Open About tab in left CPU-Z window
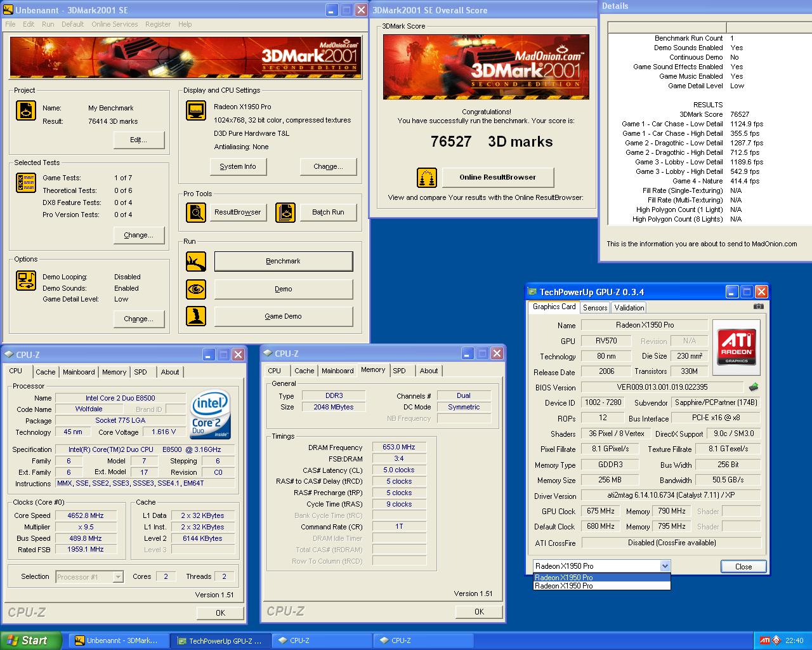Viewport: 812px width, 650px height. tap(170, 372)
